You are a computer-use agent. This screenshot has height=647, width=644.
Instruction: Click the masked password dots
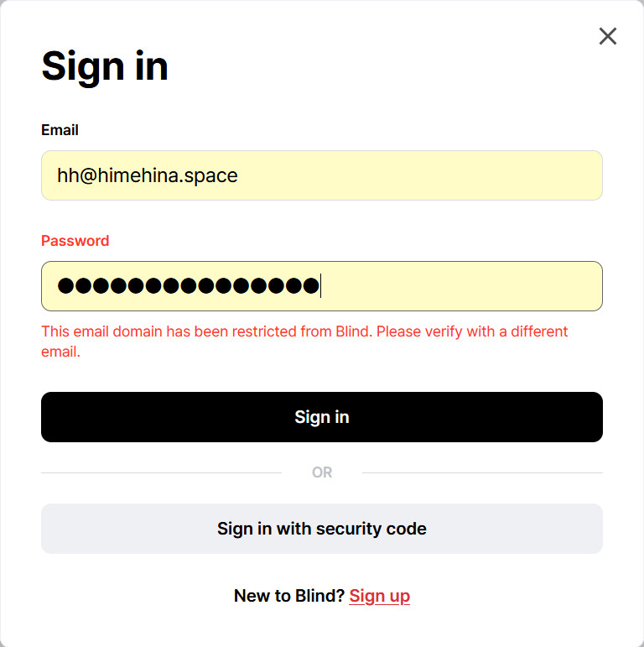point(188,286)
